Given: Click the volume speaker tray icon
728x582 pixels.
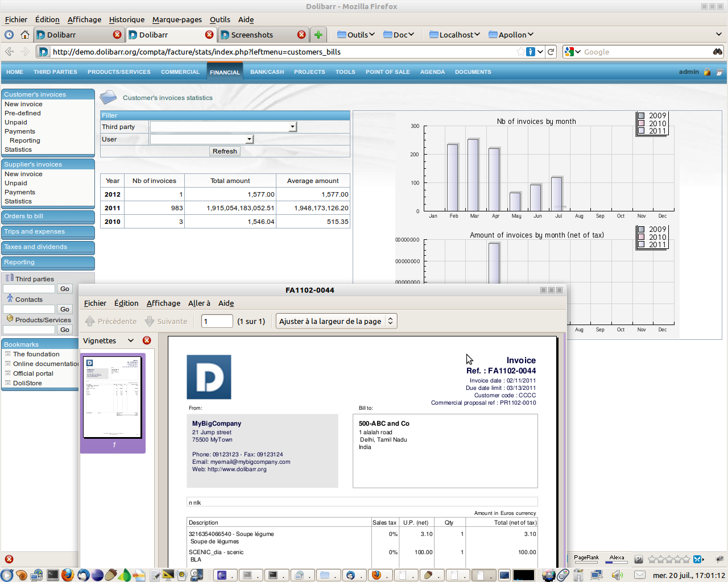Looking at the screenshot, I should [x=617, y=575].
